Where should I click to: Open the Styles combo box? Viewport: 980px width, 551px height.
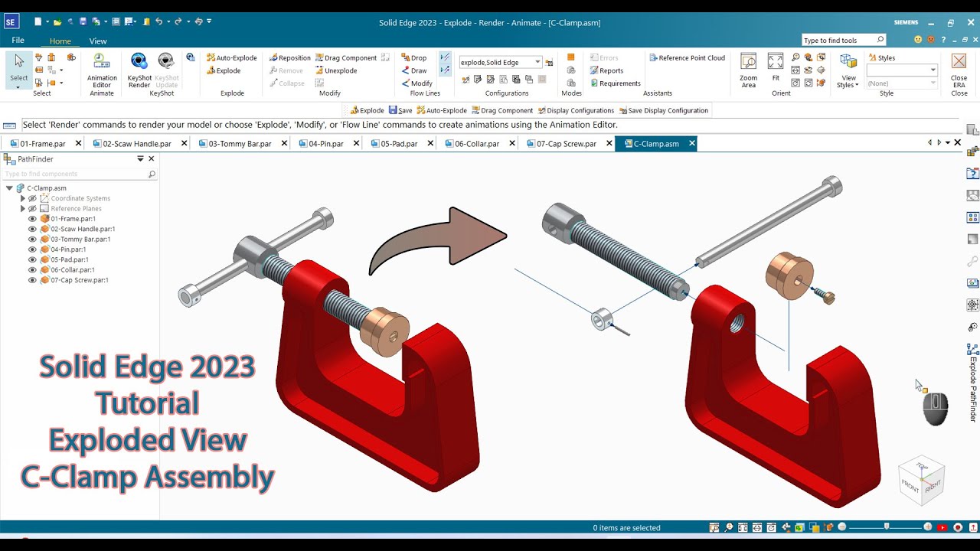tap(902, 70)
